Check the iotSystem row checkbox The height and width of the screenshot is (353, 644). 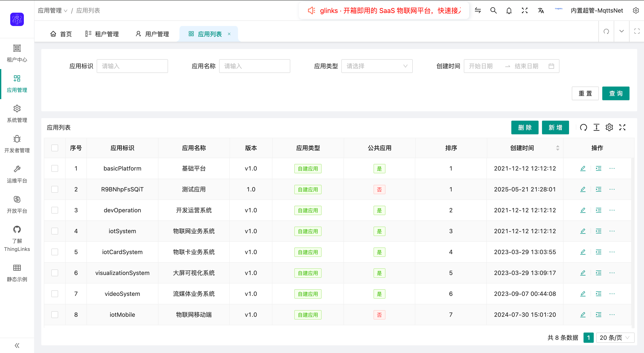coord(55,231)
